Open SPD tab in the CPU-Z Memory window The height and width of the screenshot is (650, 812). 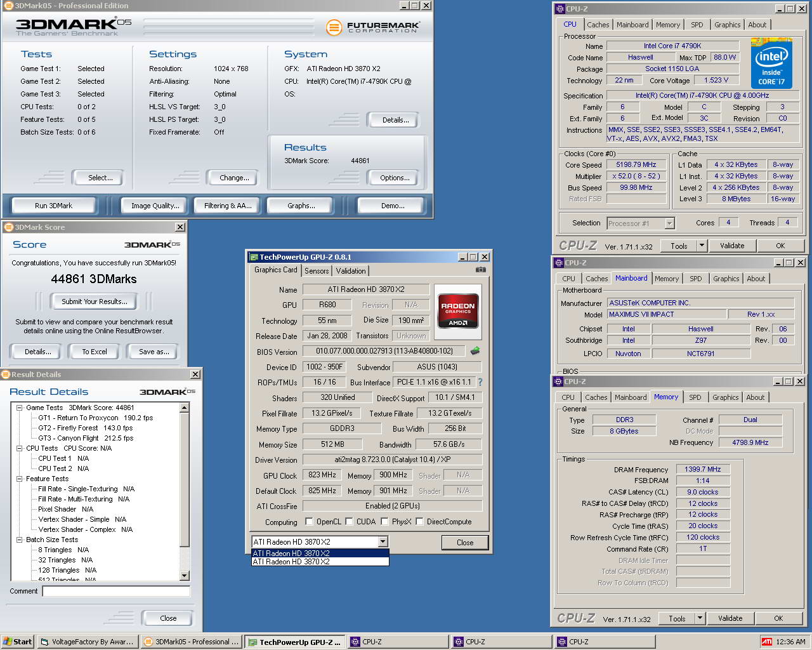[695, 397]
